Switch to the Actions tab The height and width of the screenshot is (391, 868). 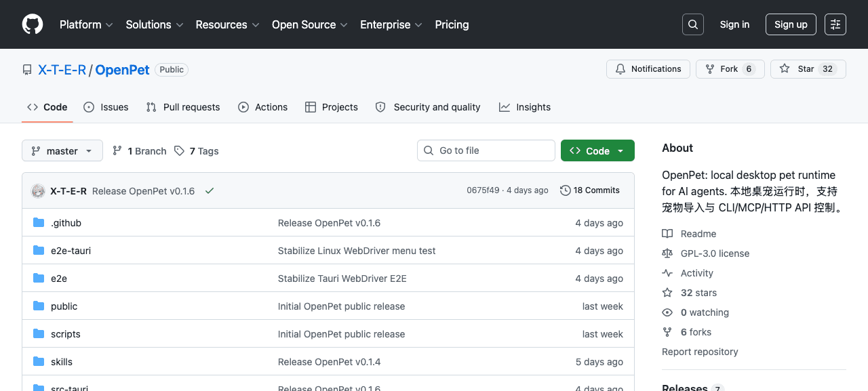pos(263,107)
